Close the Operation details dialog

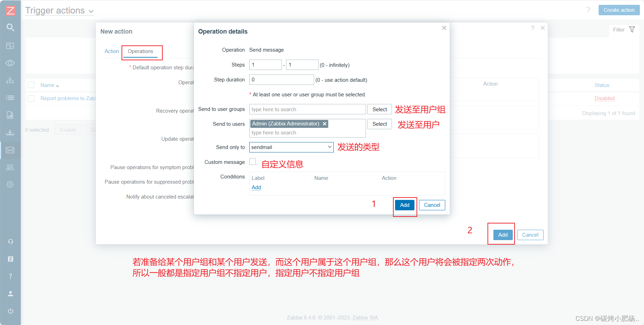tap(444, 28)
